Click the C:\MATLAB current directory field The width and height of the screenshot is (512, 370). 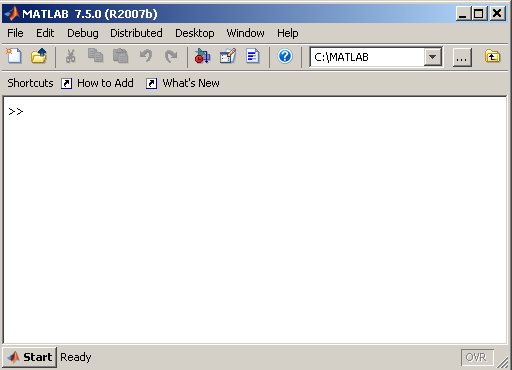[367, 57]
